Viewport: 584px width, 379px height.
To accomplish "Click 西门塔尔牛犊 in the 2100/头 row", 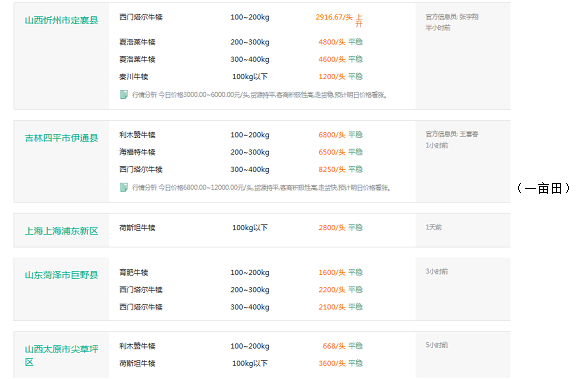I will click(141, 307).
